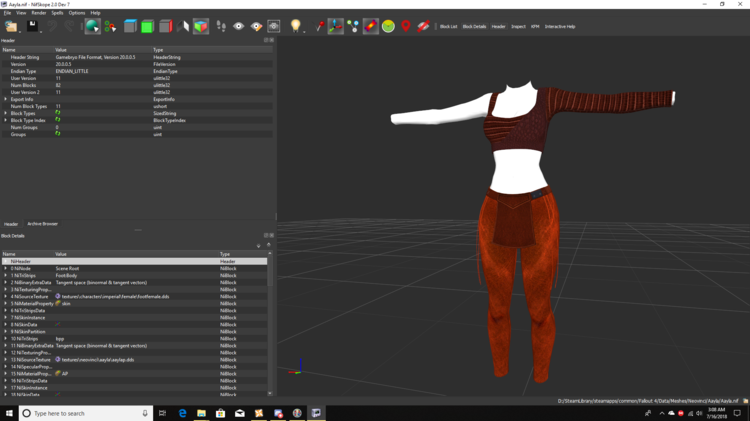Viewport: 750px width, 421px height.
Task: Expand the Export Info row
Action: tap(6, 100)
